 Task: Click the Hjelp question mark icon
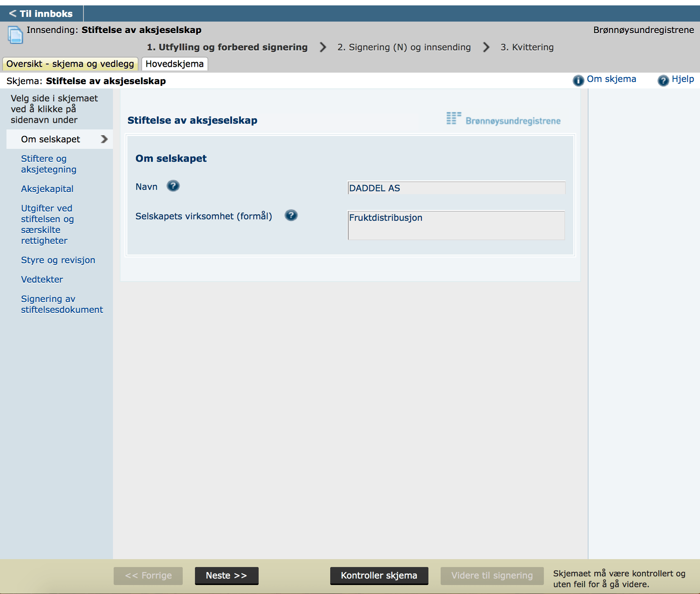coord(663,80)
